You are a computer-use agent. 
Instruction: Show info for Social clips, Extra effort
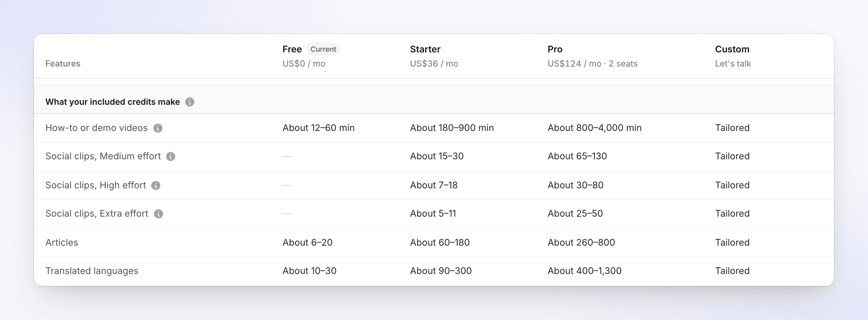[159, 214]
